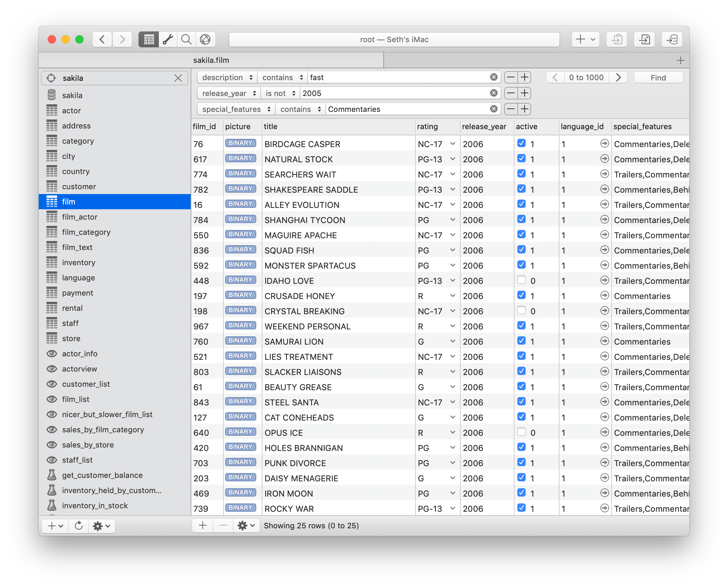Viewport: 728px width, 587px height.
Task: Clear the special_features filter value
Action: coord(494,108)
